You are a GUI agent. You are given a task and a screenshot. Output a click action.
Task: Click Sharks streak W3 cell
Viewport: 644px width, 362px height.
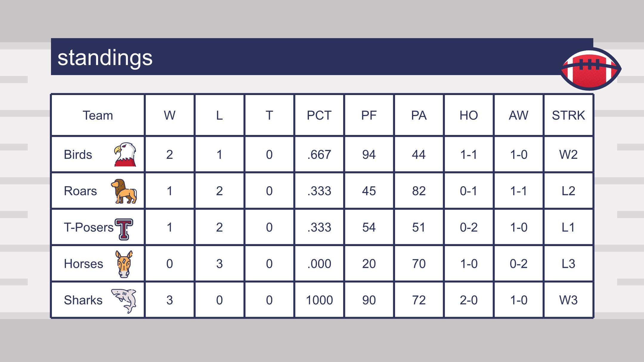(568, 300)
